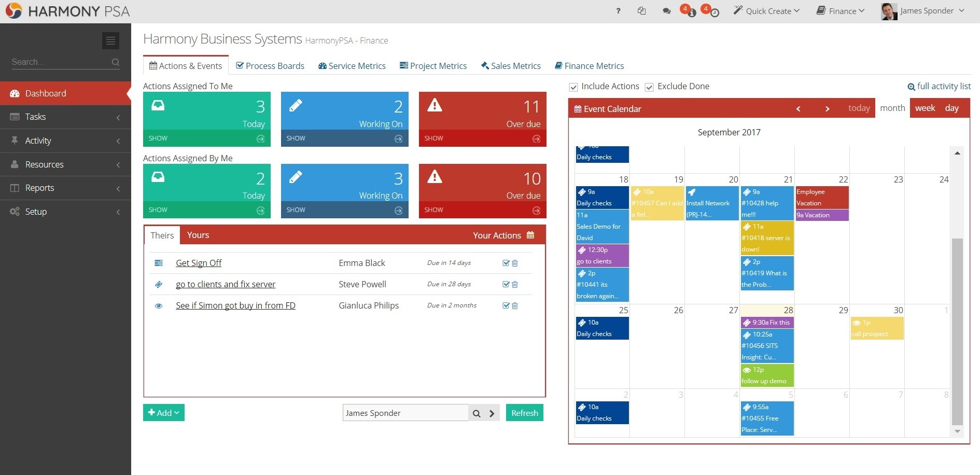Click the sidebar Search input field

61,62
